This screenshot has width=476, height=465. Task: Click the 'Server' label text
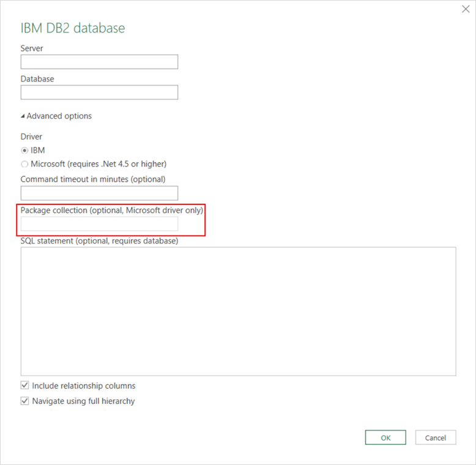[x=32, y=48]
